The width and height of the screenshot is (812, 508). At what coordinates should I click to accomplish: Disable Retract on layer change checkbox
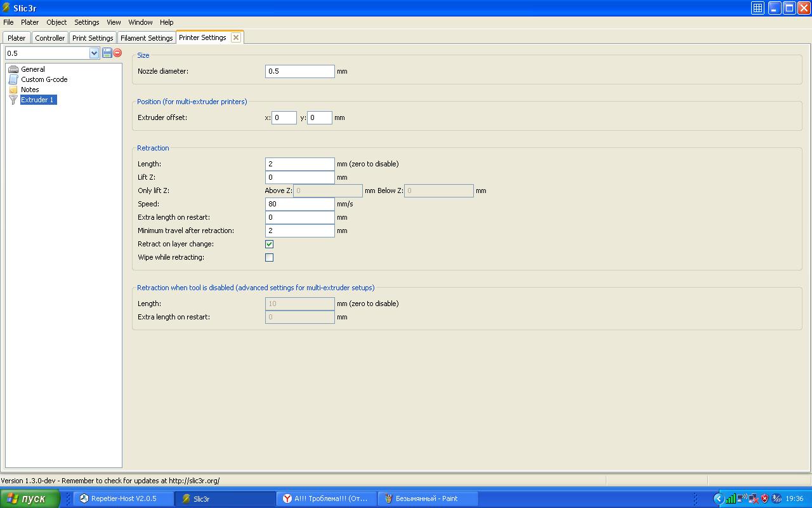coord(269,244)
